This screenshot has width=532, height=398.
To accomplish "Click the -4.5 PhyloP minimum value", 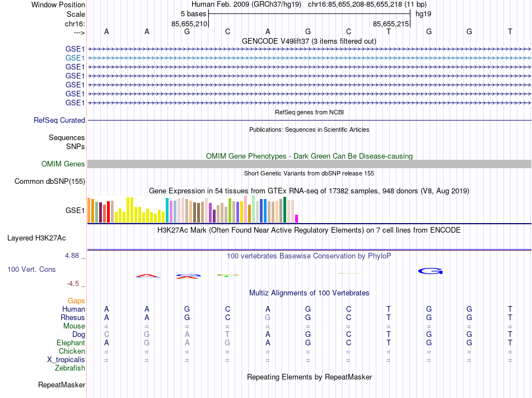I will tap(73, 284).
